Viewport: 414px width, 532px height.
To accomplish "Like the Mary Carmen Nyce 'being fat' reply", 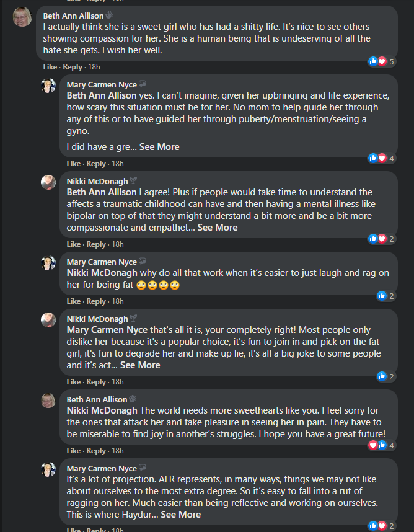I will [x=74, y=301].
